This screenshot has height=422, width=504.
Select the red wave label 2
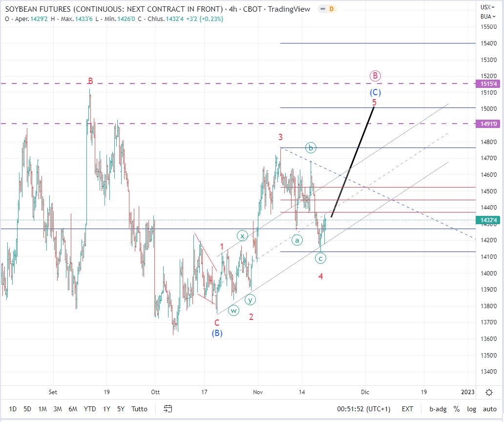point(251,317)
